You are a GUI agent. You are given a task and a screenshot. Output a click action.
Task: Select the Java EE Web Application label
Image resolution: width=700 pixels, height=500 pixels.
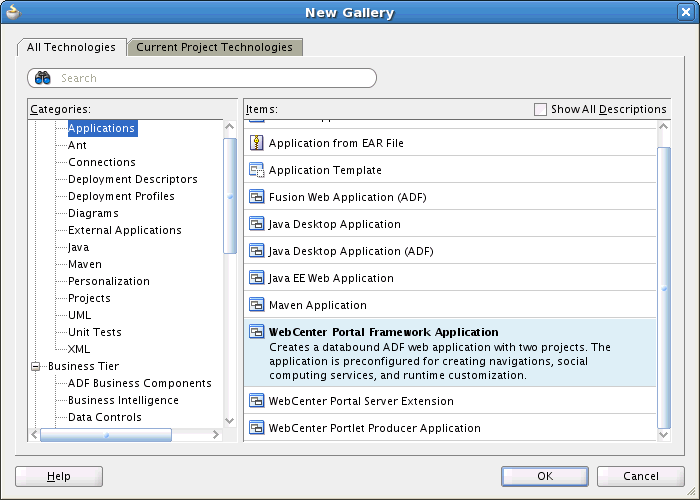[x=331, y=278]
